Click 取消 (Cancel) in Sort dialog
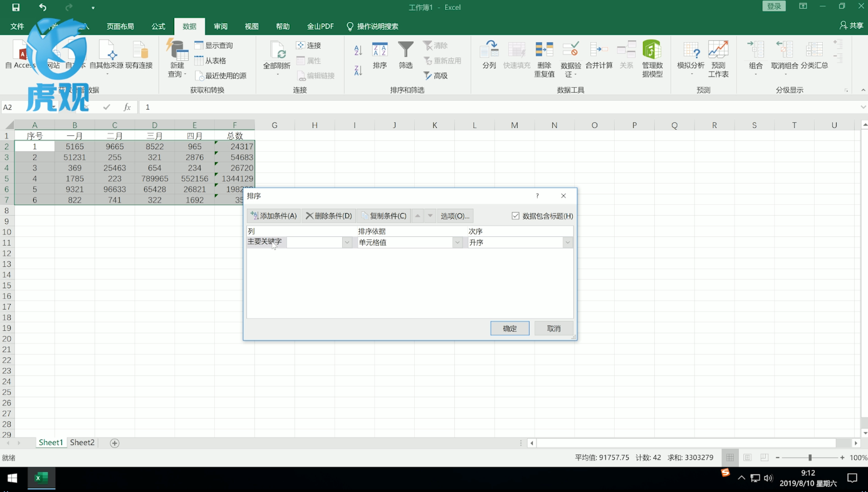Viewport: 868px width, 492px height. point(553,328)
